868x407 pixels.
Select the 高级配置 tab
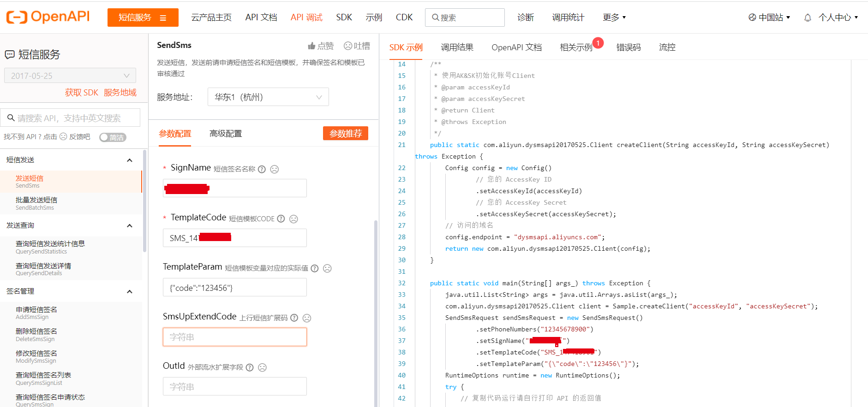pos(226,134)
